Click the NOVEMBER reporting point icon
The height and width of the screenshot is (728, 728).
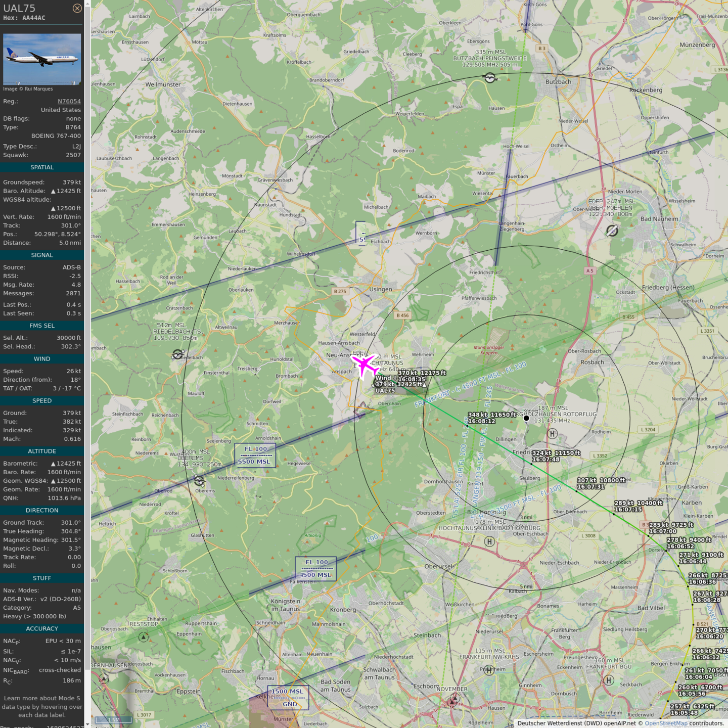[454, 699]
